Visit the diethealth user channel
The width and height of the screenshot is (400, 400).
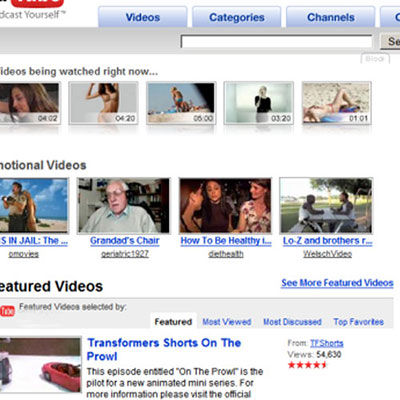(226, 254)
